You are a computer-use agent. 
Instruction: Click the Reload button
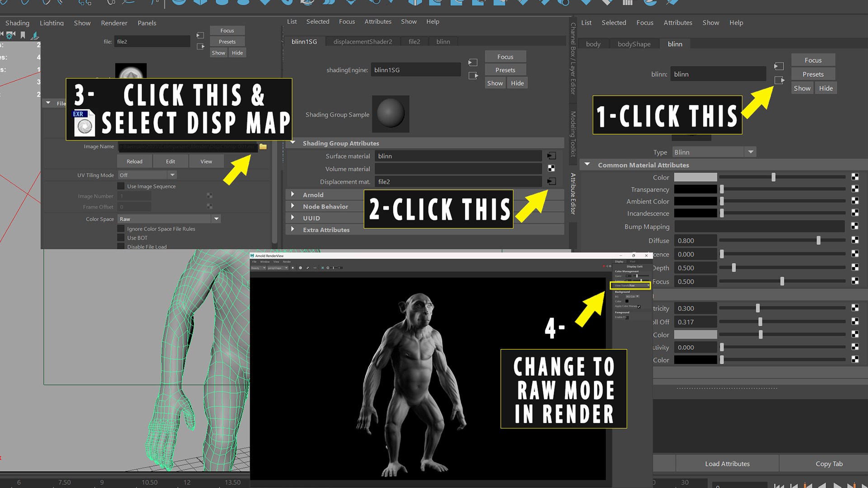click(x=134, y=161)
